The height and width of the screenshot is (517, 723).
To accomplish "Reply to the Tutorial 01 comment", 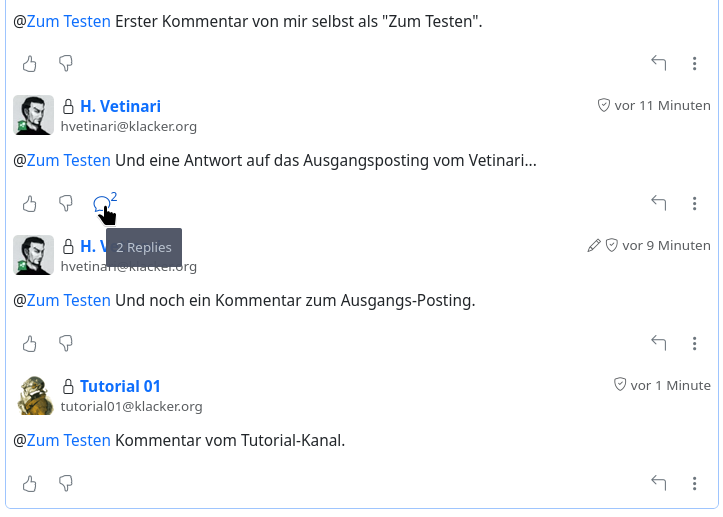I will (659, 484).
